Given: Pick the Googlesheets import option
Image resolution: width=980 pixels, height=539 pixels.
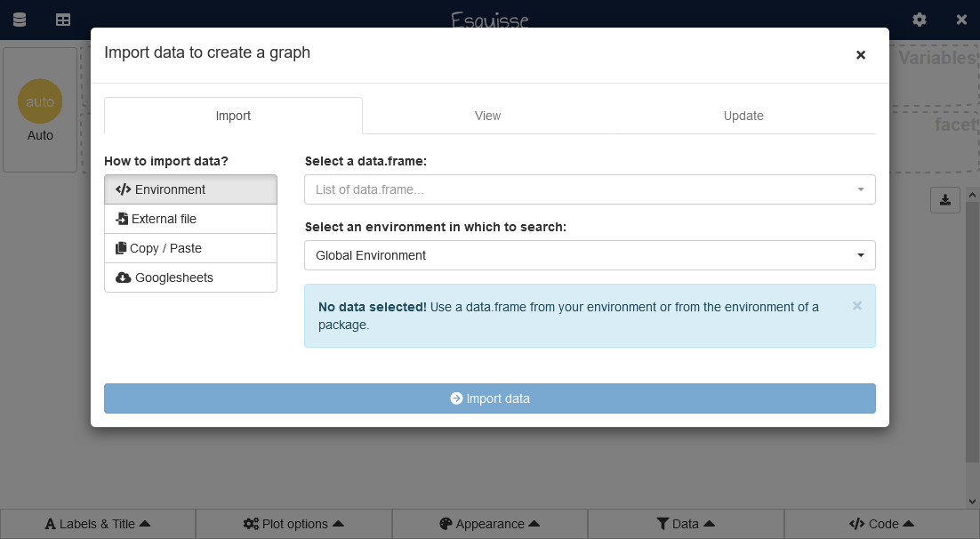Looking at the screenshot, I should pyautogui.click(x=190, y=278).
